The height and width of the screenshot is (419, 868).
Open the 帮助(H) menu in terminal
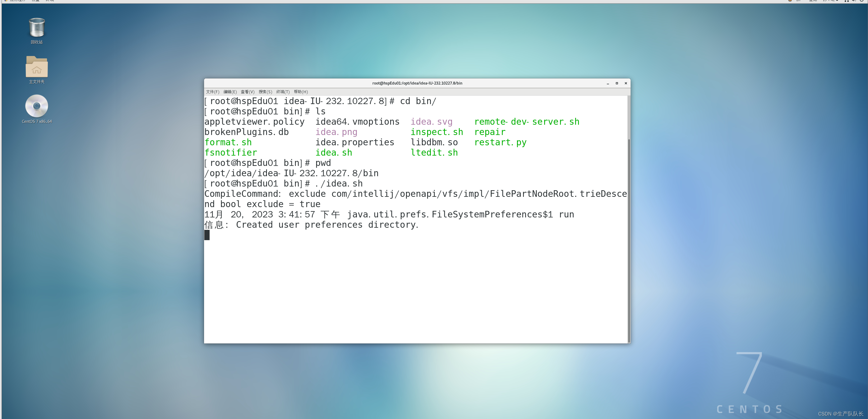point(301,92)
